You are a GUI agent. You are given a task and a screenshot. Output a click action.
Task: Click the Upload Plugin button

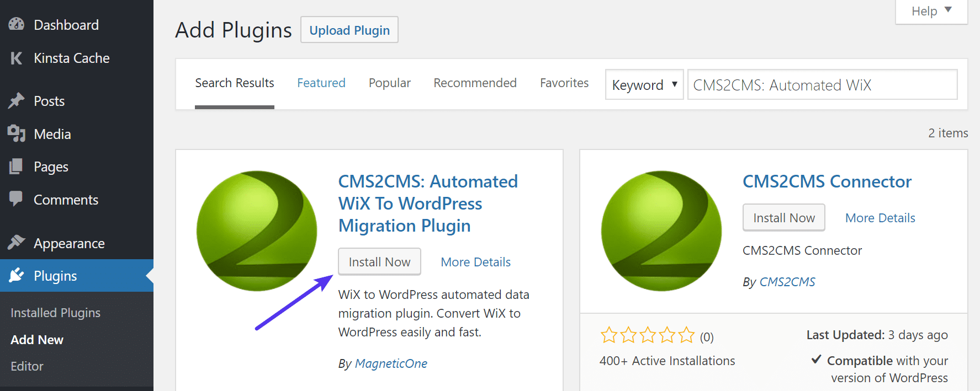(349, 30)
